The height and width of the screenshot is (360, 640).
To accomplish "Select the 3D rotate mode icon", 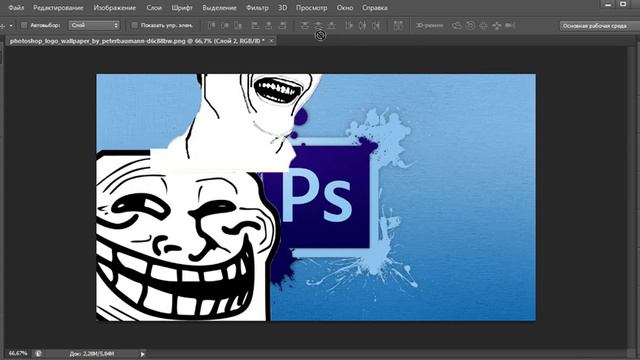I will tap(457, 25).
